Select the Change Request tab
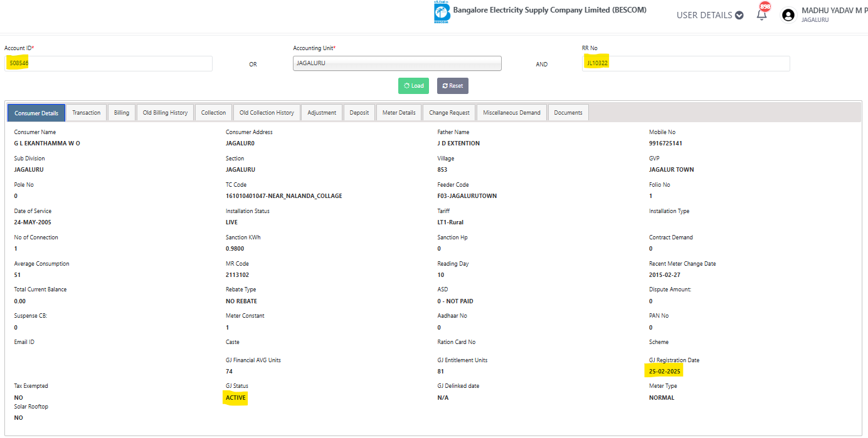The height and width of the screenshot is (438, 868). coord(449,113)
